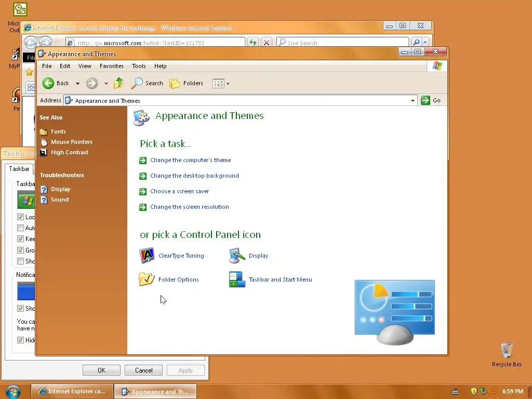Open the Favorites menu

click(112, 66)
